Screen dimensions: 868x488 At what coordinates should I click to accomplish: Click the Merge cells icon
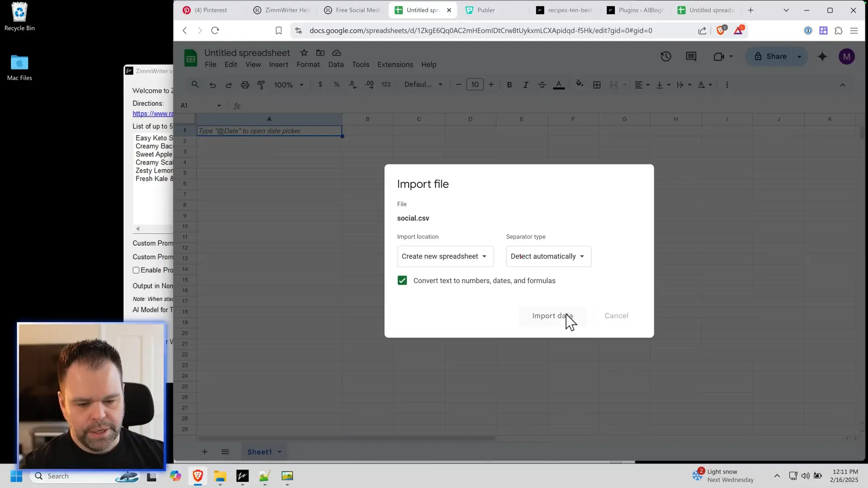point(613,85)
